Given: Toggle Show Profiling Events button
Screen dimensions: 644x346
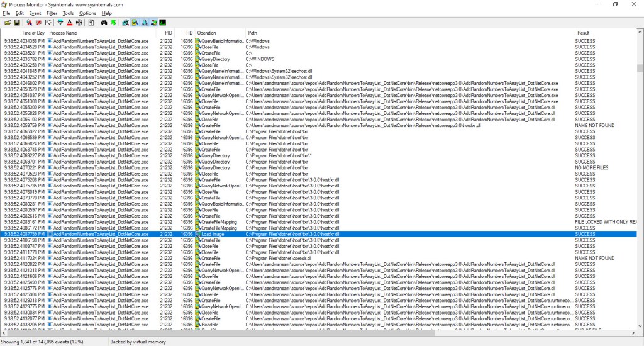Looking at the screenshot, I should (x=164, y=23).
